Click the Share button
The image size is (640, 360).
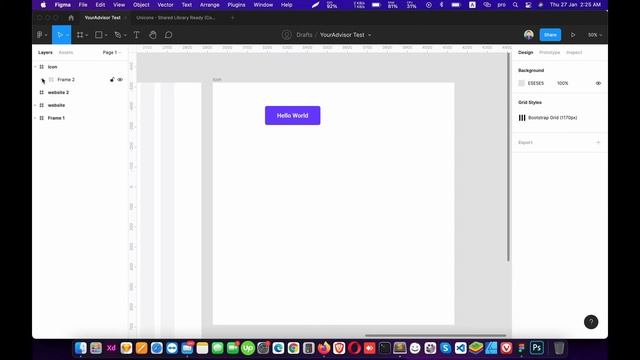pos(550,35)
